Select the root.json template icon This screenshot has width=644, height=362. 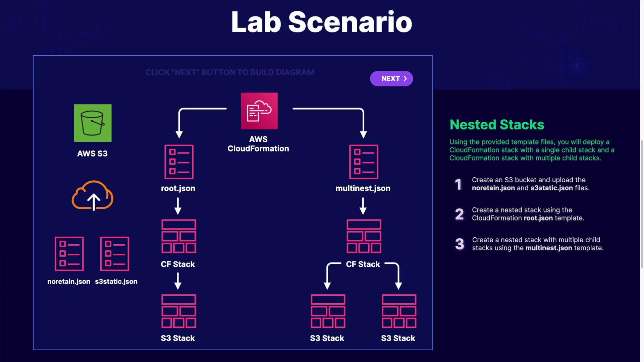pyautogui.click(x=179, y=162)
